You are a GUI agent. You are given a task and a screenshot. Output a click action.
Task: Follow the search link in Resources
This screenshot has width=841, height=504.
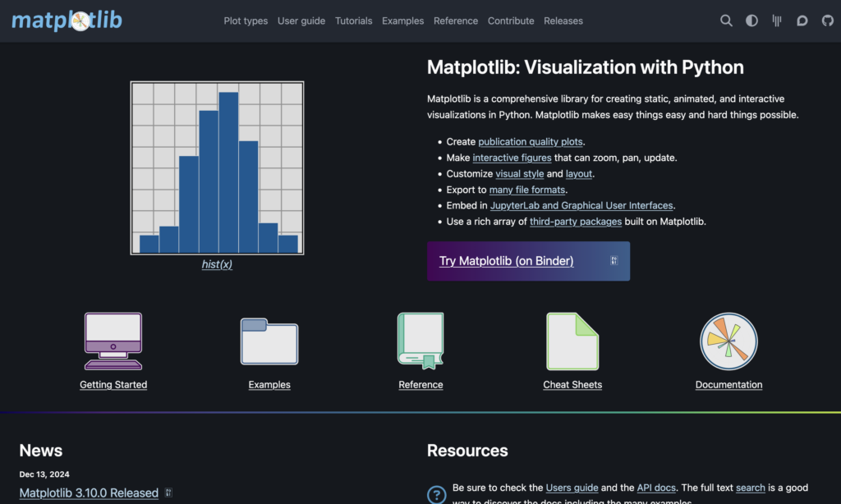(751, 488)
